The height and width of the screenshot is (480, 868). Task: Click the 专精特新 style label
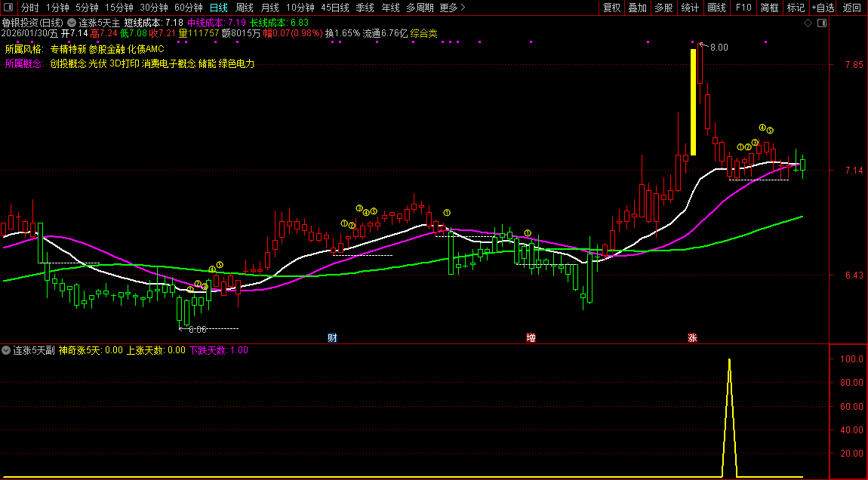click(x=68, y=49)
